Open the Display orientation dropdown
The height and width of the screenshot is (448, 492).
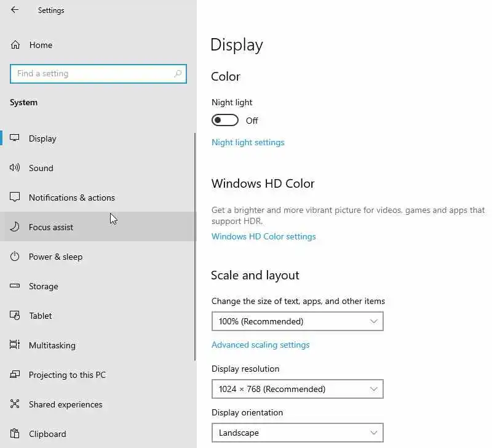tap(298, 433)
